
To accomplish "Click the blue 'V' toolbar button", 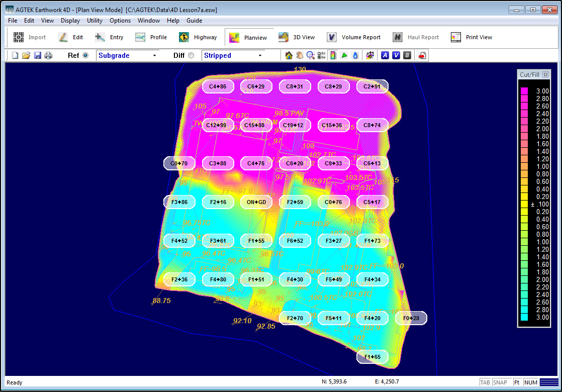I will (x=396, y=55).
